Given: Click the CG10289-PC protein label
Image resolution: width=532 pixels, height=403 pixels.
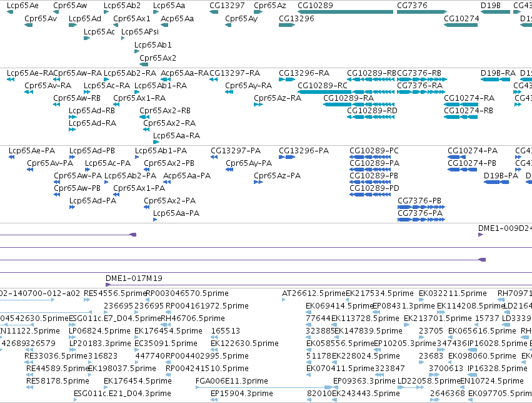Looking at the screenshot, I should point(374,151).
